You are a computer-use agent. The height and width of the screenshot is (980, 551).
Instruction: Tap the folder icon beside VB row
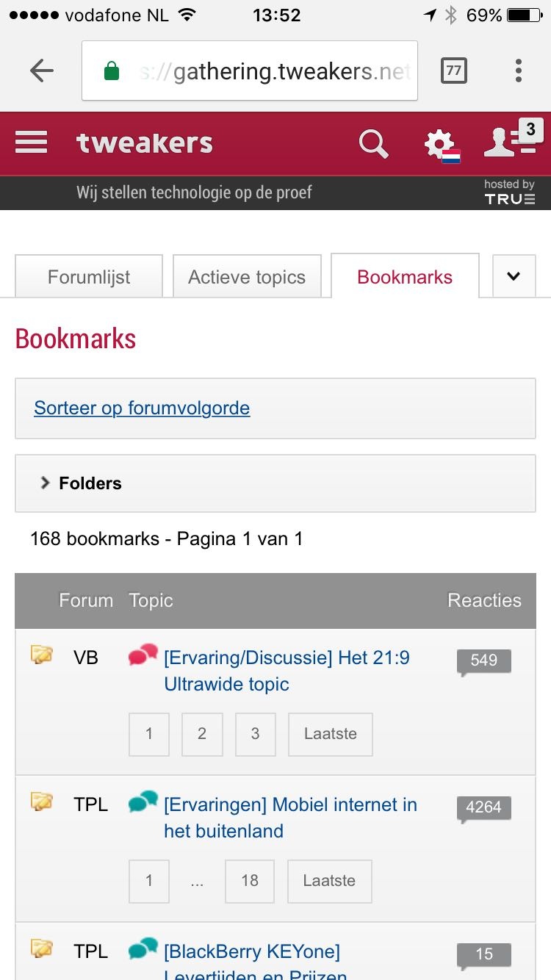(41, 655)
